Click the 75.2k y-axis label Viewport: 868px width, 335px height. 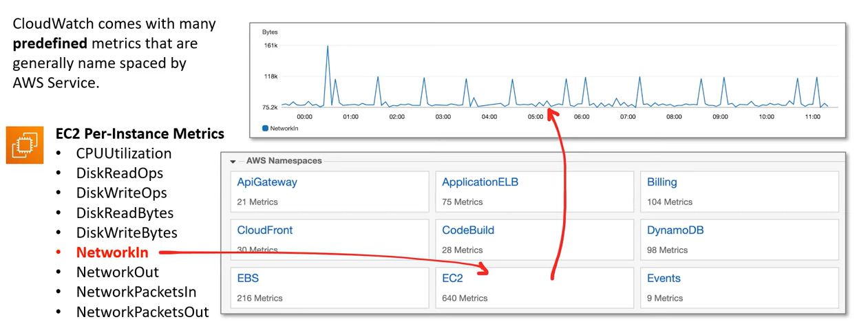(270, 107)
